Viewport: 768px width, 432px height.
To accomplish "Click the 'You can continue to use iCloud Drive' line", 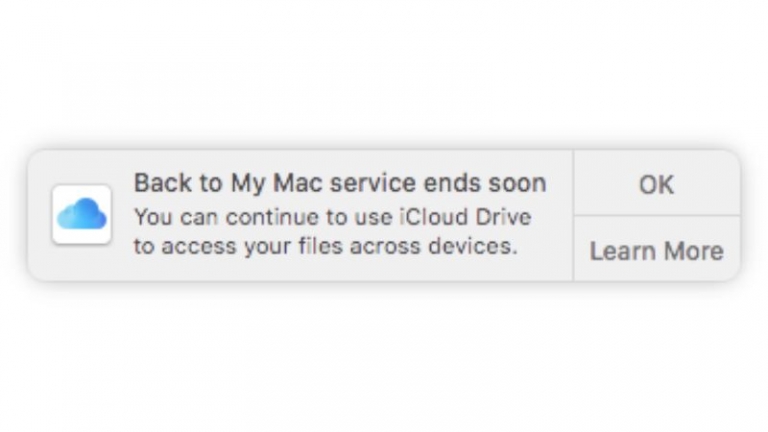I will click(x=333, y=217).
